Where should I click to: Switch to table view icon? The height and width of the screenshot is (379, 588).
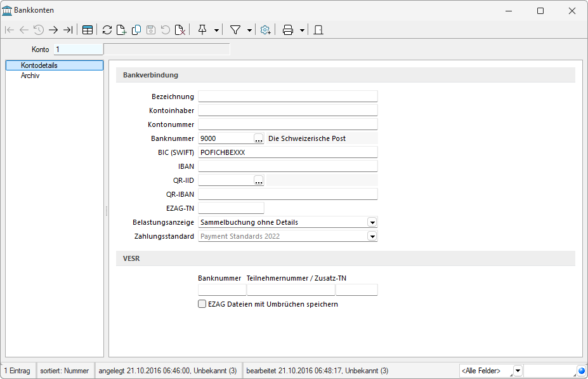[88, 30]
